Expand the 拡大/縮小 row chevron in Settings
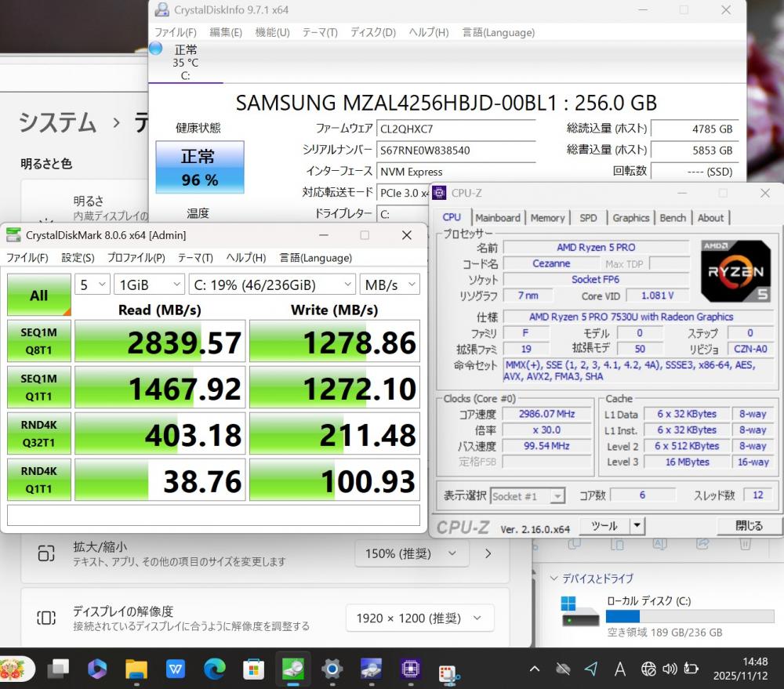Viewport: 784px width, 689px height. coord(488,553)
